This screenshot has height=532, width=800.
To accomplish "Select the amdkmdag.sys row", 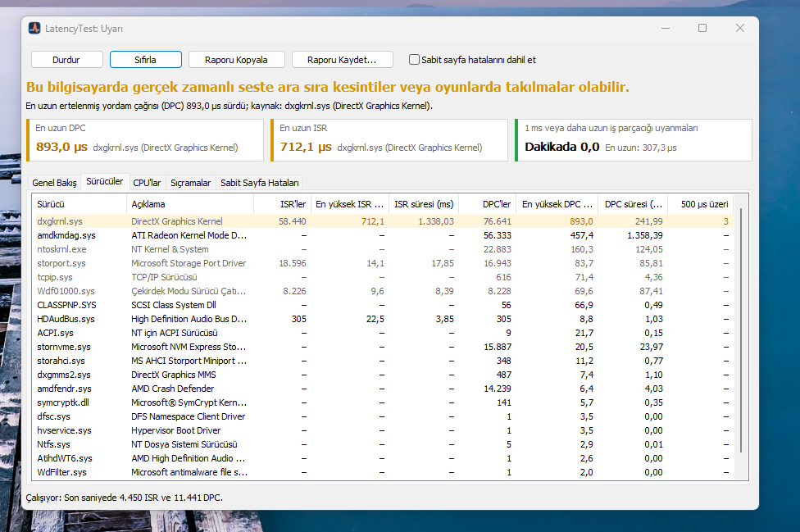I will [383, 235].
